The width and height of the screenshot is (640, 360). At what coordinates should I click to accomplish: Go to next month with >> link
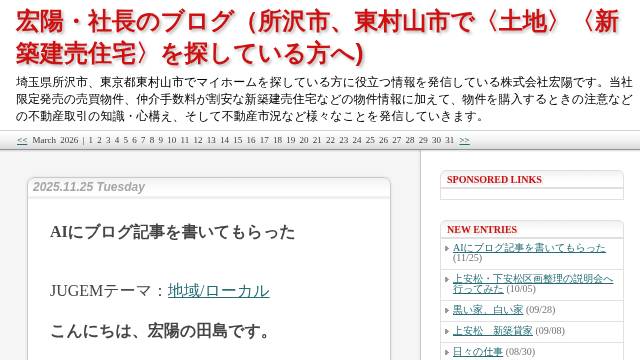click(464, 140)
